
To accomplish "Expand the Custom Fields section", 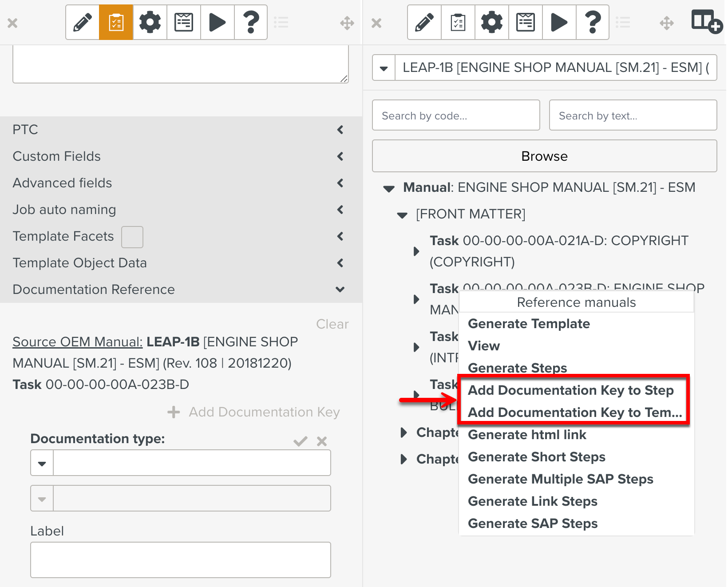I will (x=340, y=156).
